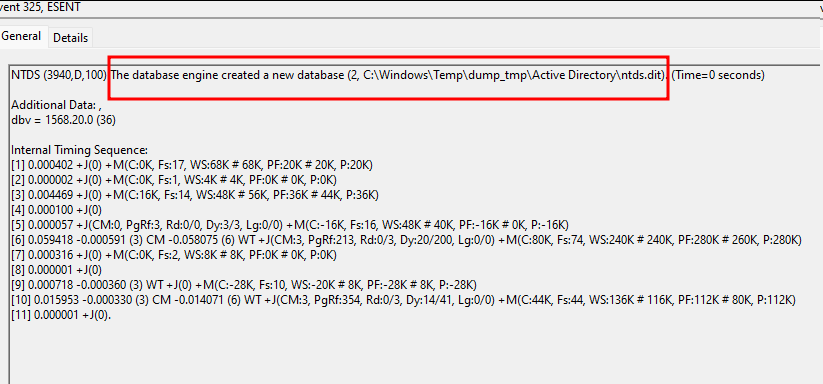
Task: Click timing entry [3] 0.004469
Action: pyautogui.click(x=195, y=195)
